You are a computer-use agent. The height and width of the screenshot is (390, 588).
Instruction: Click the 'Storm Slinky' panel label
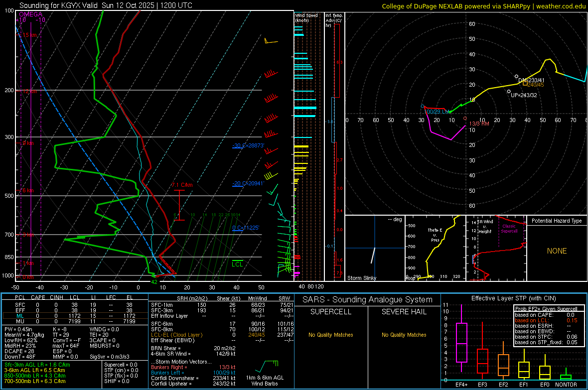[362, 278]
